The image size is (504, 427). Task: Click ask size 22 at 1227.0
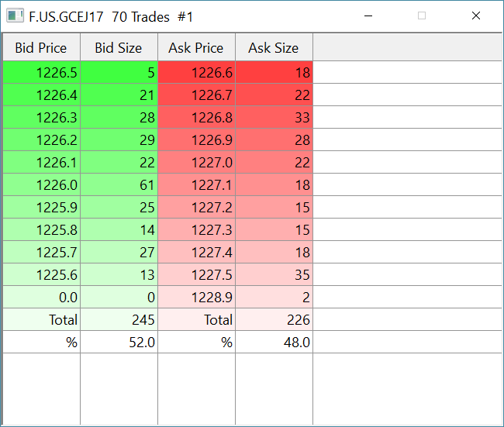274,162
